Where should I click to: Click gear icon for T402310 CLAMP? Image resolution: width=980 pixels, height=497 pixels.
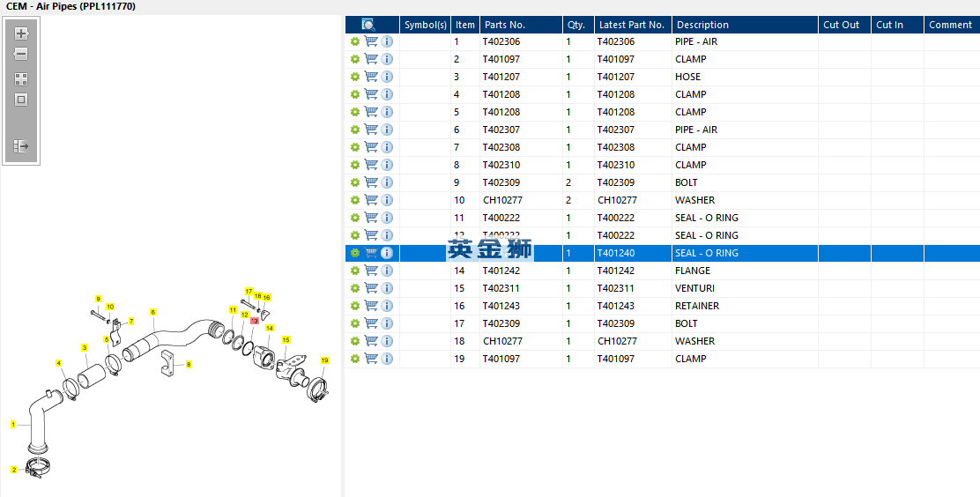click(x=355, y=165)
